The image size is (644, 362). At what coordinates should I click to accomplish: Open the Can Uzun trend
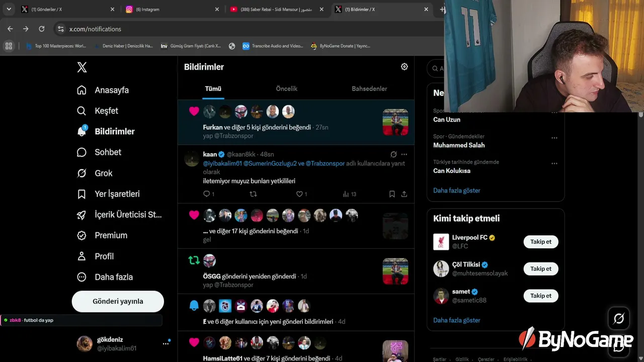tap(447, 120)
